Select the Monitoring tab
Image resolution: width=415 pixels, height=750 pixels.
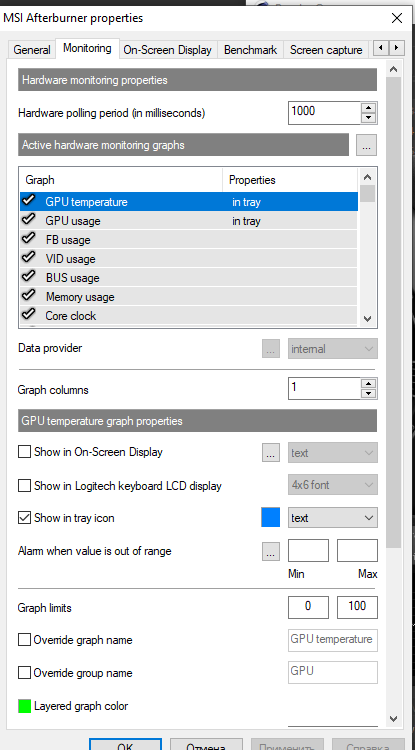point(87,48)
